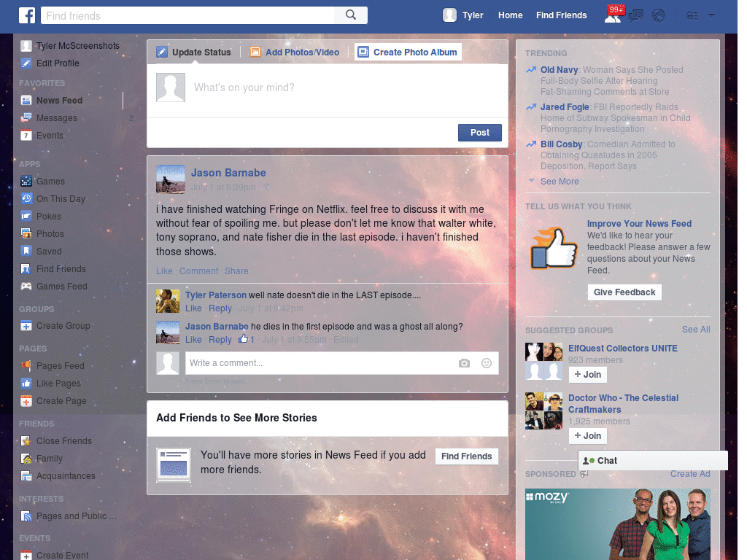Attach a photo with the comment camera icon
Image resolution: width=747 pixels, height=560 pixels.
pyautogui.click(x=464, y=363)
